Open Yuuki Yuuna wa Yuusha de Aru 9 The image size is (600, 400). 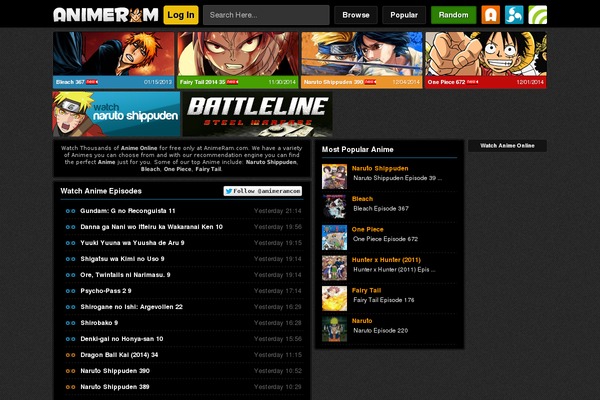click(132, 243)
